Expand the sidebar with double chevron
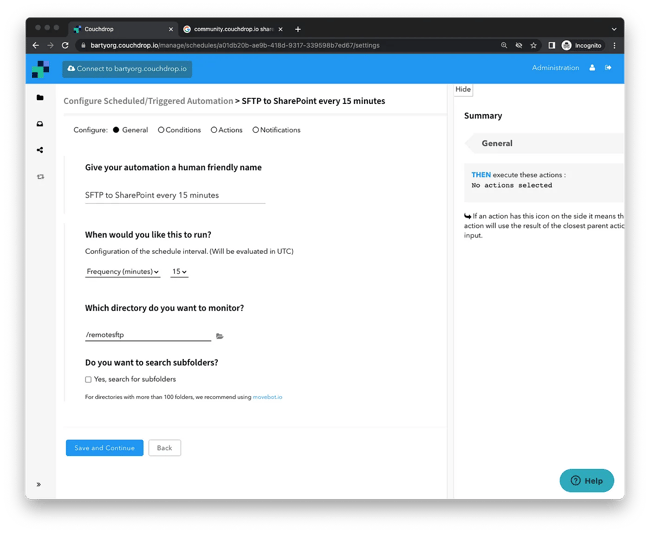The image size is (650, 533). click(x=39, y=484)
